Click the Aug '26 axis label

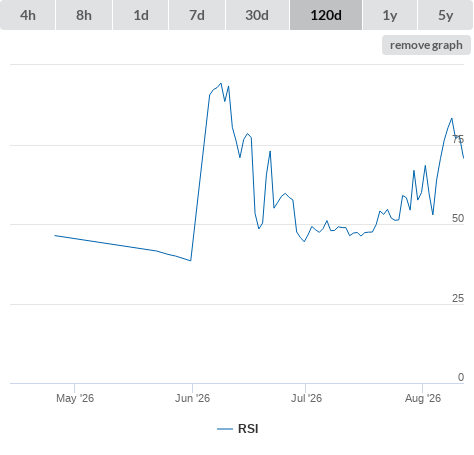point(423,398)
